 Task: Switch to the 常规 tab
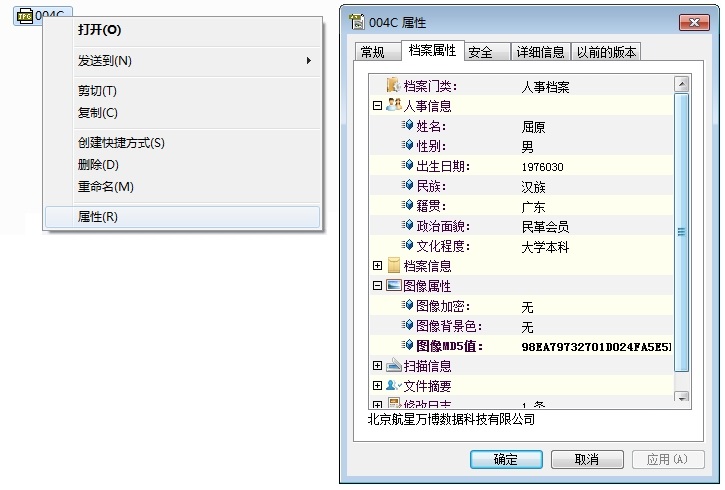tap(378, 52)
